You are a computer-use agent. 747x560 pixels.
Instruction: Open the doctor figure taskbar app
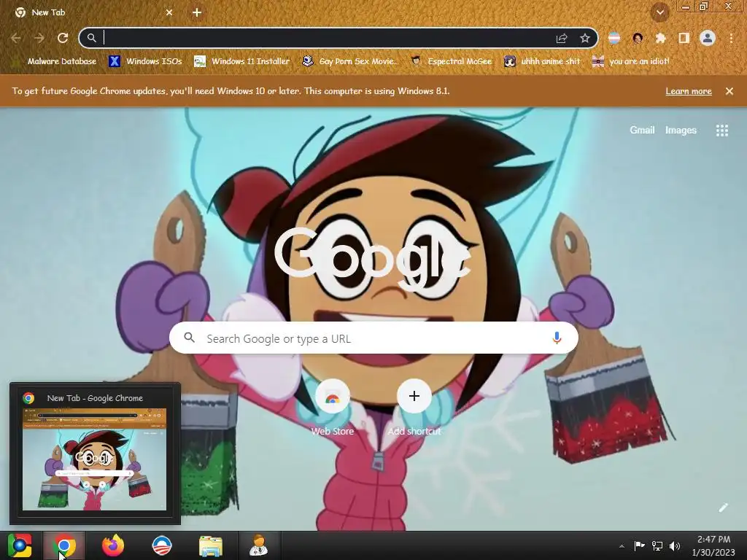259,545
